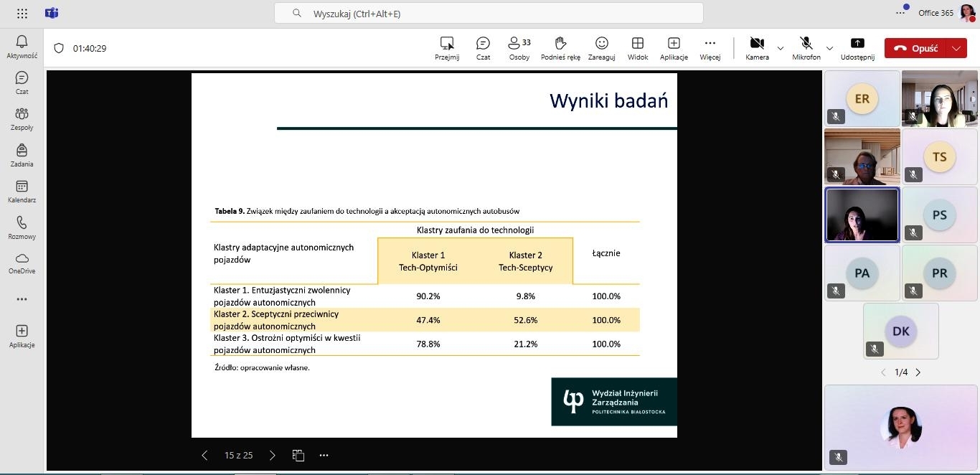Open Więcej options menu

[710, 48]
